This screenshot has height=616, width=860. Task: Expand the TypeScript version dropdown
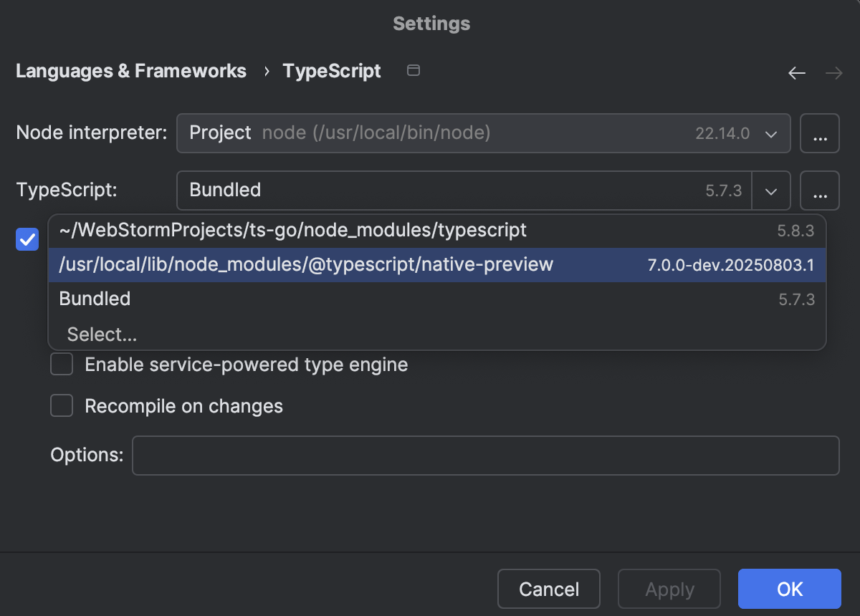click(x=771, y=191)
